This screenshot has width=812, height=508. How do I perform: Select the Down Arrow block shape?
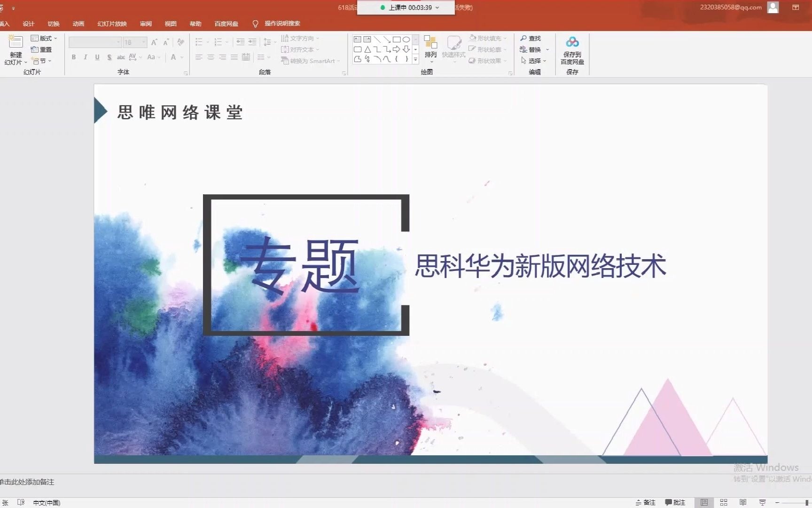point(406,49)
